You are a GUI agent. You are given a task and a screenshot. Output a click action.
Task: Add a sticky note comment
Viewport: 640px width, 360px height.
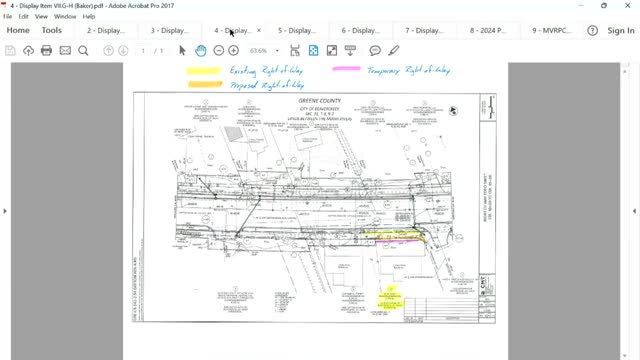pyautogui.click(x=375, y=51)
